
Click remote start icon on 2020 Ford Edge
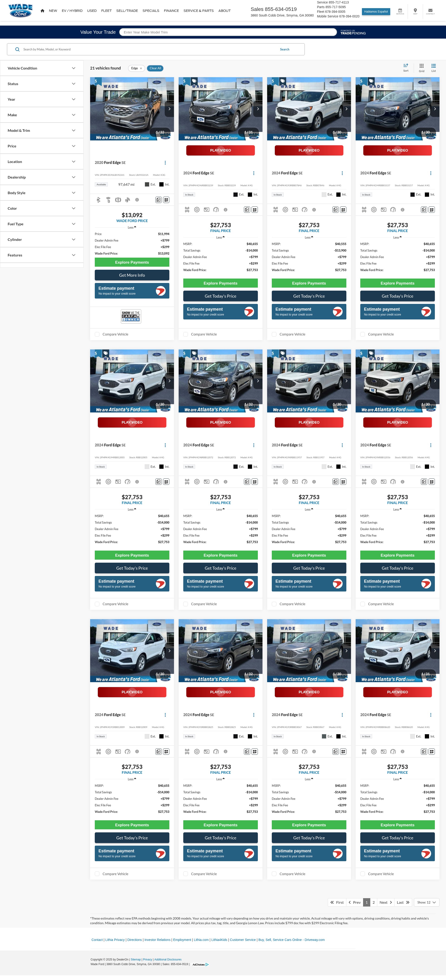point(108,200)
